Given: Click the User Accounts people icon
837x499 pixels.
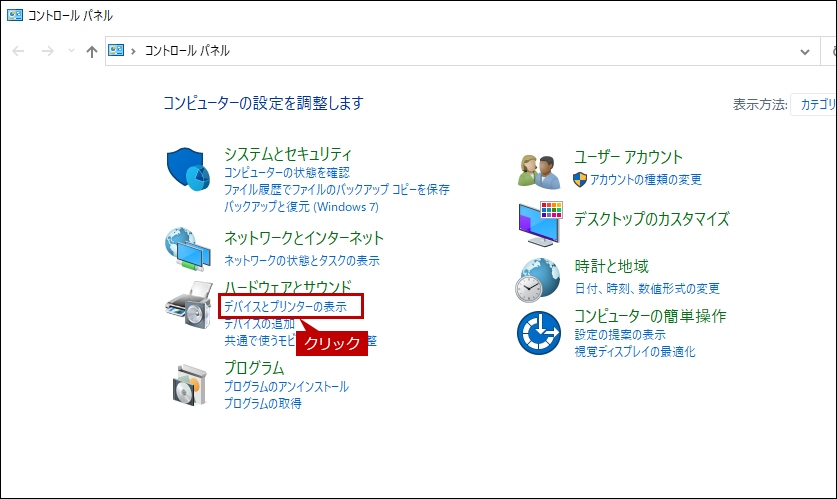Looking at the screenshot, I should pyautogui.click(x=539, y=172).
